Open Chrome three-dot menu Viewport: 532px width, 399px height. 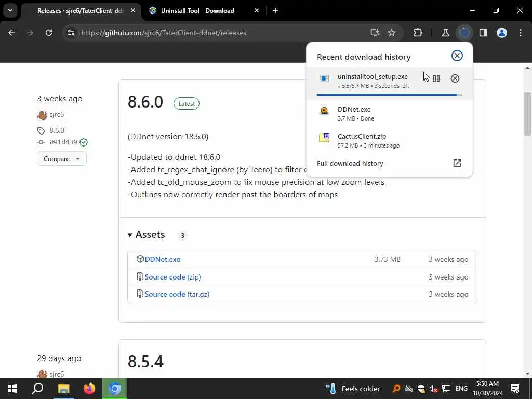point(521,33)
